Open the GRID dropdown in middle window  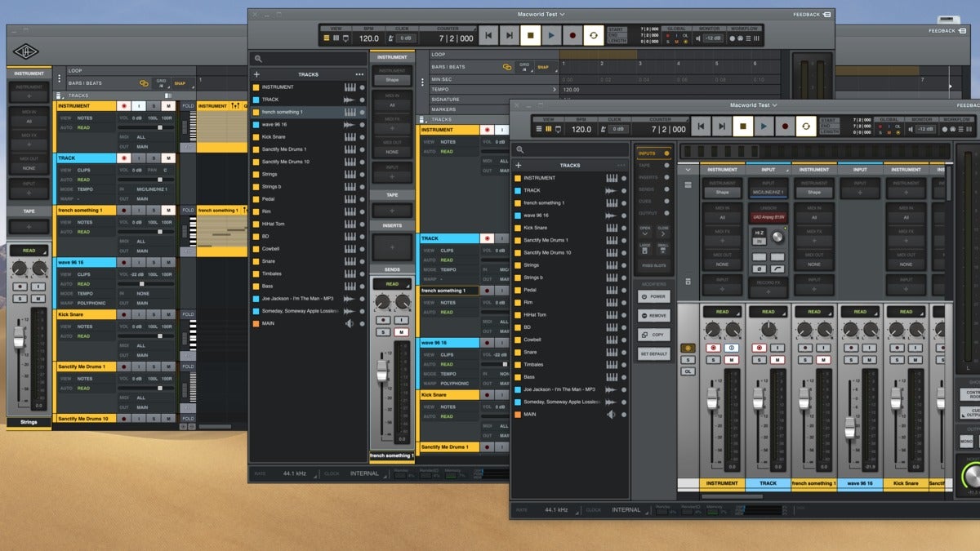tap(525, 67)
